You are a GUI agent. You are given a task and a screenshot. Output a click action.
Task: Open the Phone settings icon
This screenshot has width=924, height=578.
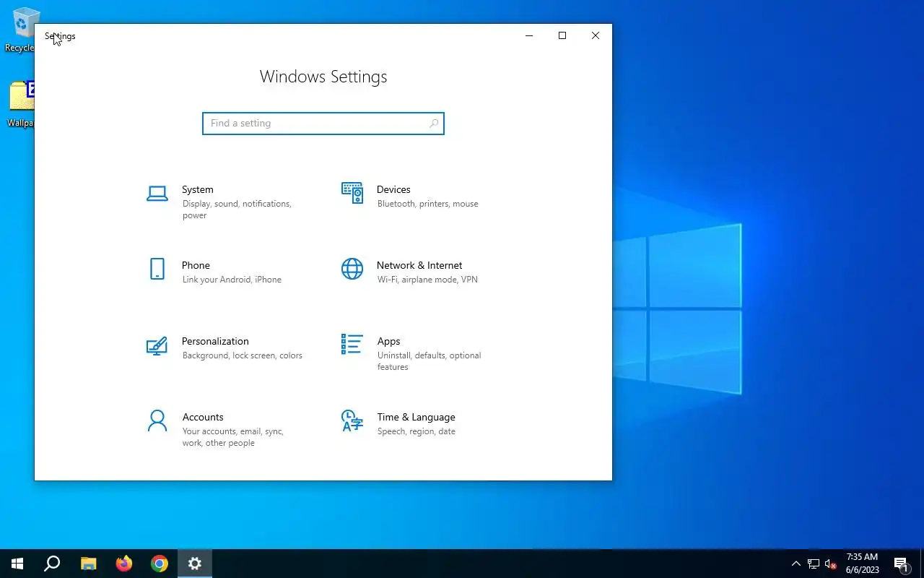point(157,269)
